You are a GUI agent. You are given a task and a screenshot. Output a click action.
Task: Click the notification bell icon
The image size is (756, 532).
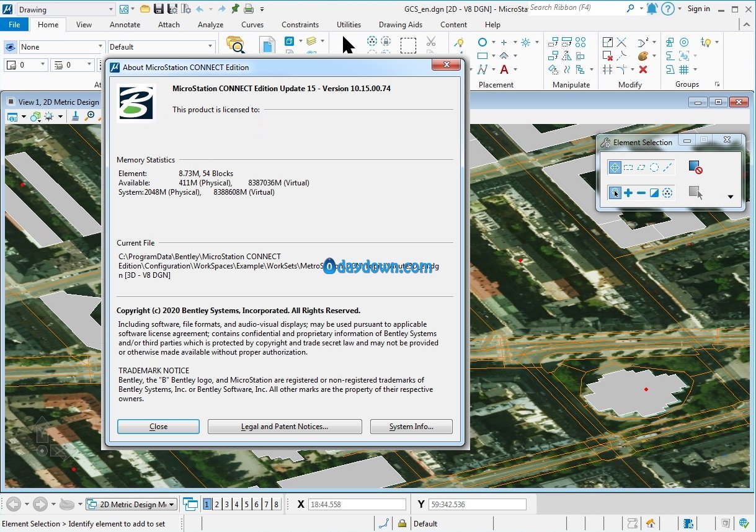point(652,9)
